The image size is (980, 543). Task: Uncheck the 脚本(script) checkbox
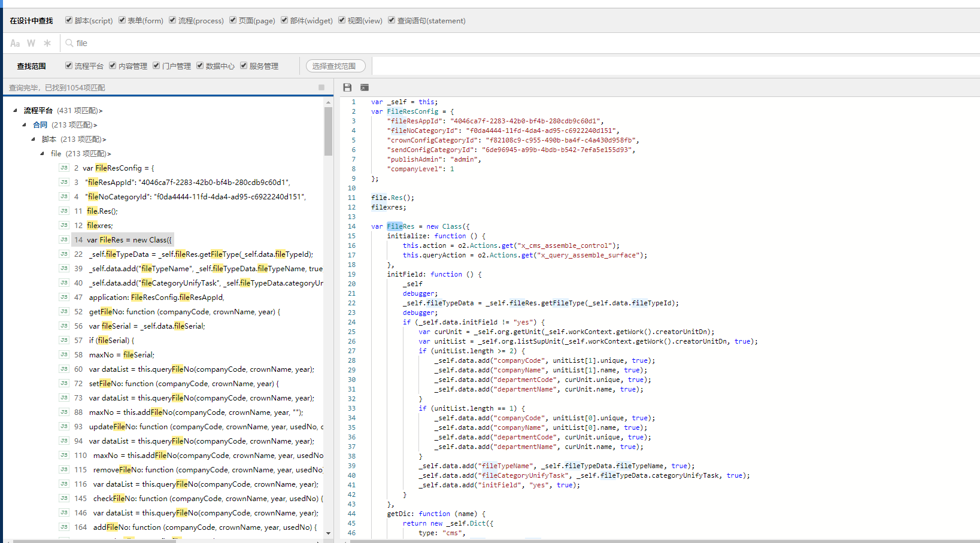coord(69,20)
